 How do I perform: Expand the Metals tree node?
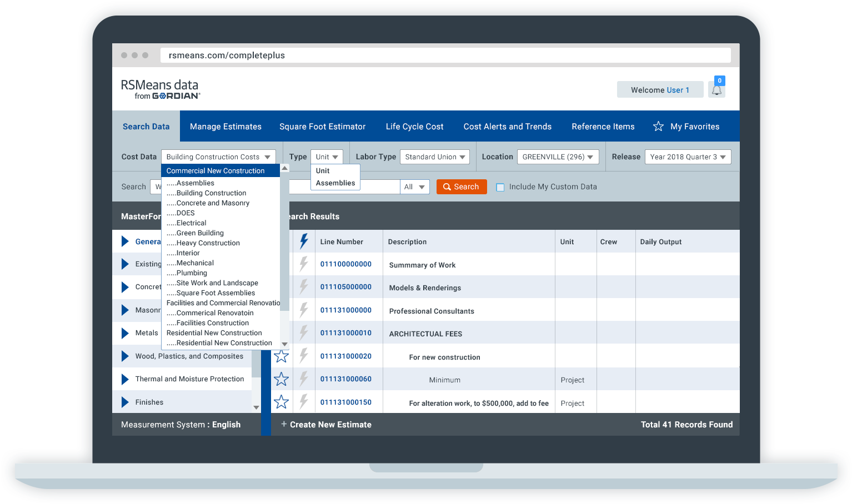[125, 333]
